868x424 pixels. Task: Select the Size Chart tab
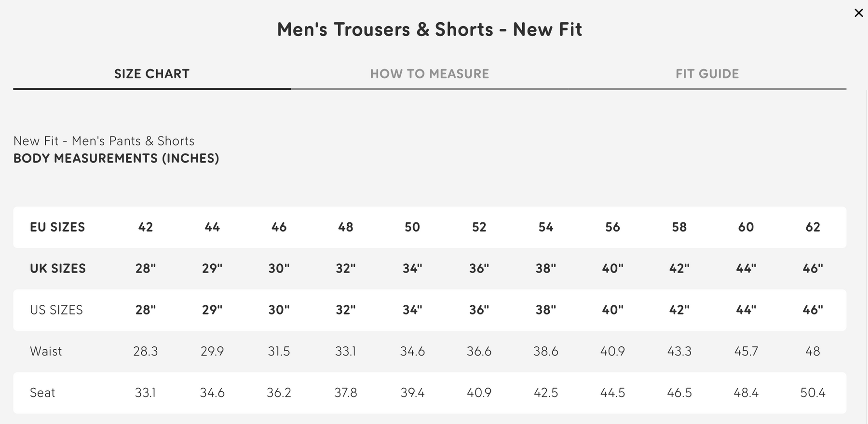point(151,74)
